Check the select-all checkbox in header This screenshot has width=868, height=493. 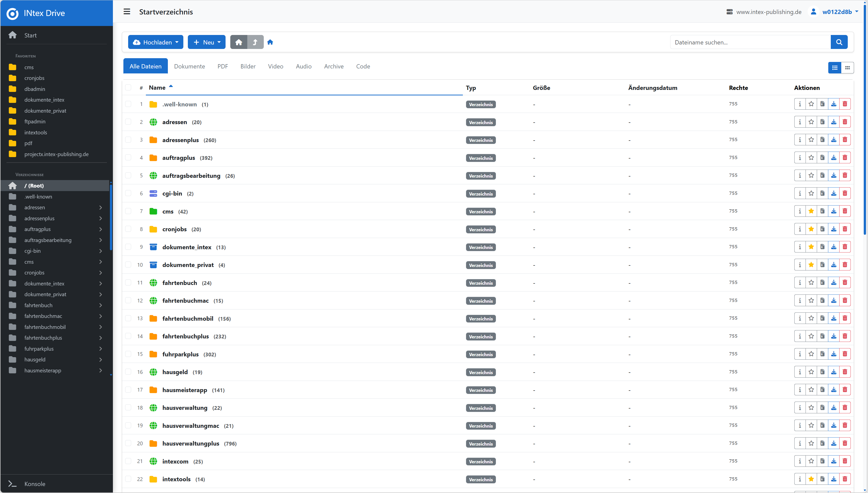[128, 88]
